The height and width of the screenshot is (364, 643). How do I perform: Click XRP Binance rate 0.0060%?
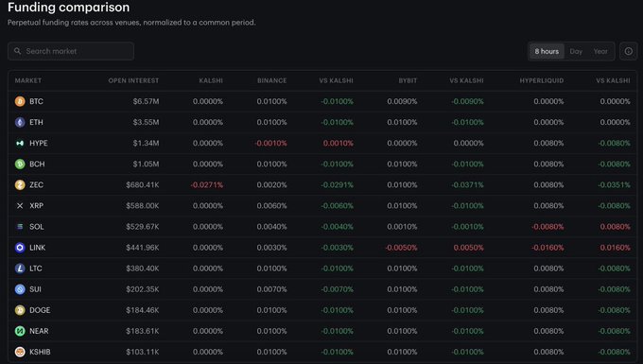(272, 206)
